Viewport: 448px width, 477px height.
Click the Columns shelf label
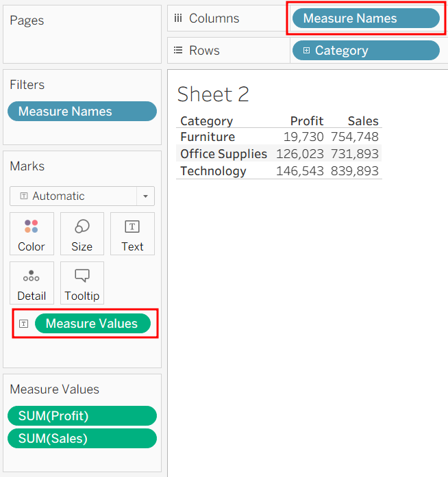coord(214,18)
